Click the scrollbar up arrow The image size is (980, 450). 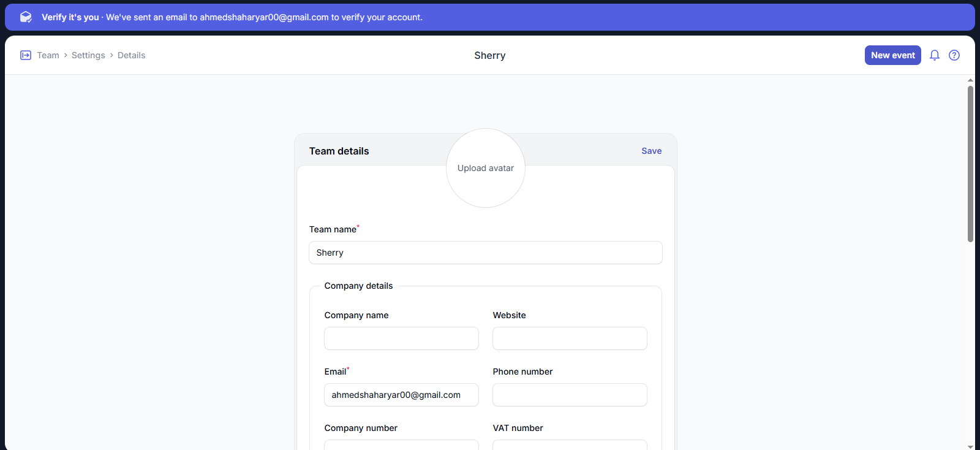point(970,80)
